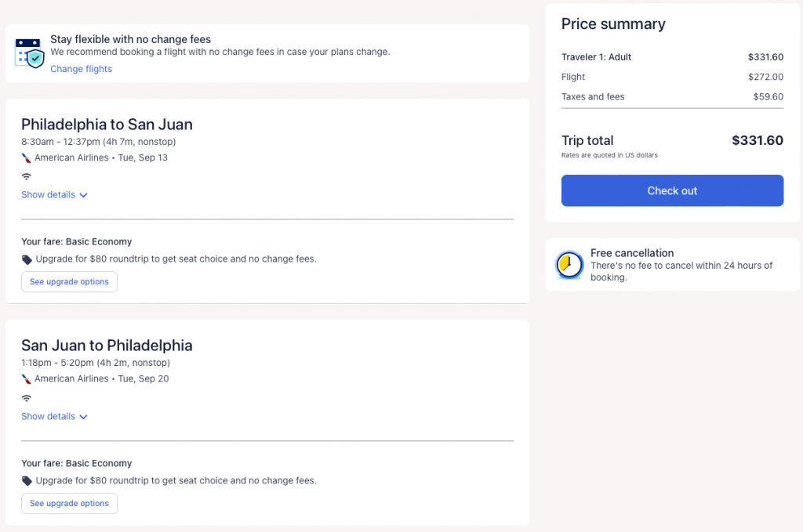Select the Philadelphia to San Juan heading
This screenshot has height=532, width=803.
107,125
